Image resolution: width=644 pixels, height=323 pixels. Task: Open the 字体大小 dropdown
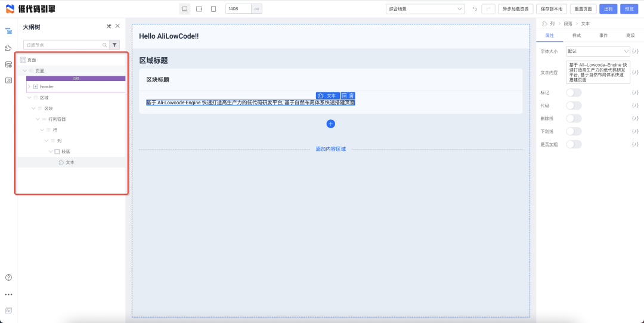[x=597, y=51]
